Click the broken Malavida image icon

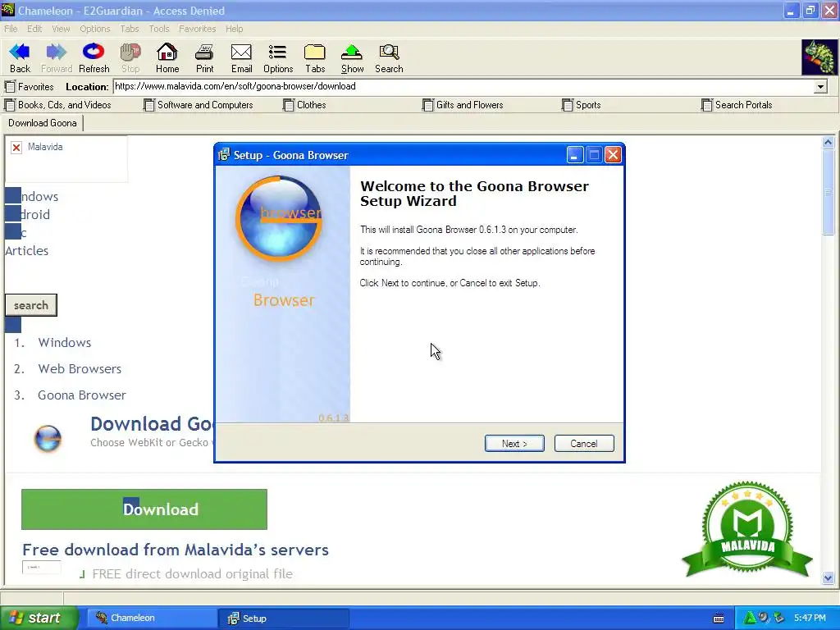click(16, 148)
